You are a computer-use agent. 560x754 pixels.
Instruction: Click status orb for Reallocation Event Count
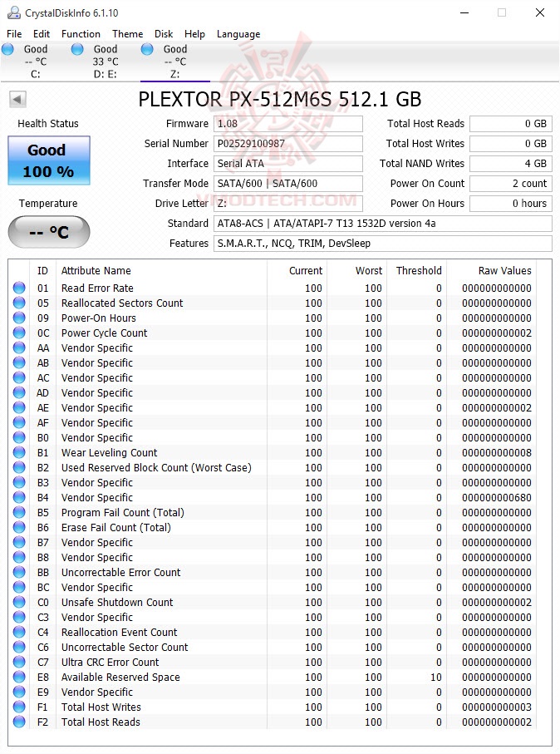19,632
